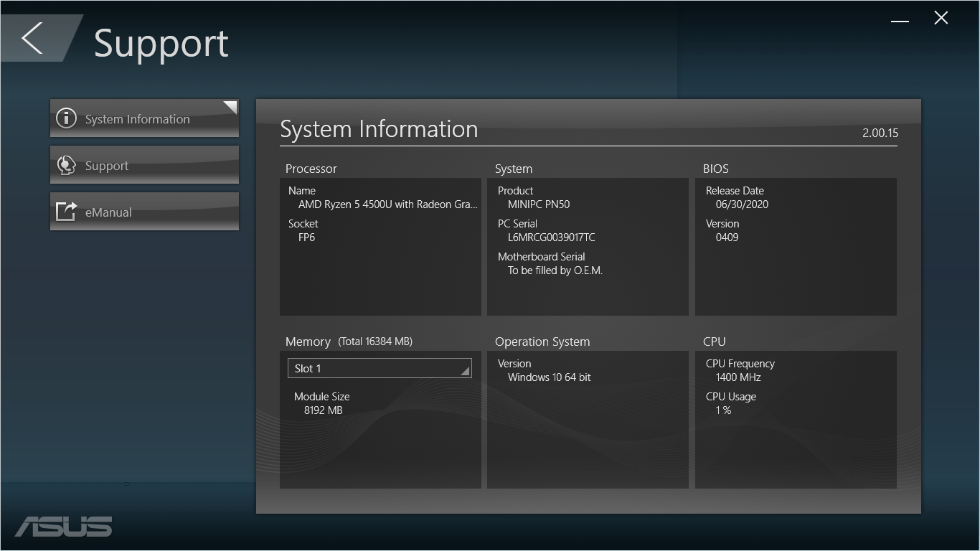Click the Processor section heading

coord(311,169)
